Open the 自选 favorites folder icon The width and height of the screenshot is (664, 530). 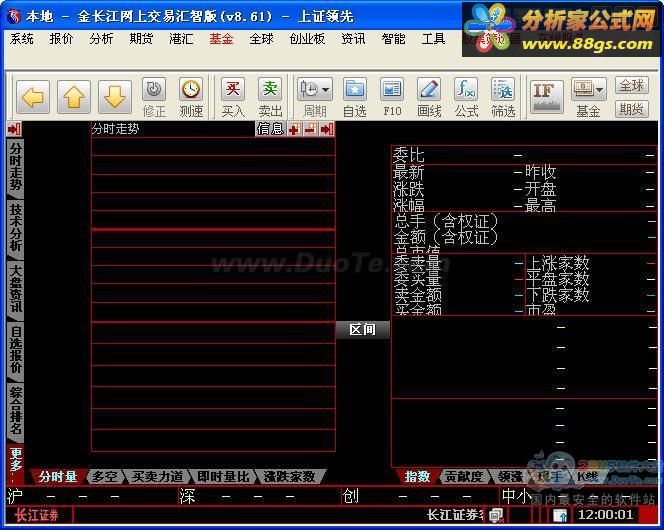354,97
